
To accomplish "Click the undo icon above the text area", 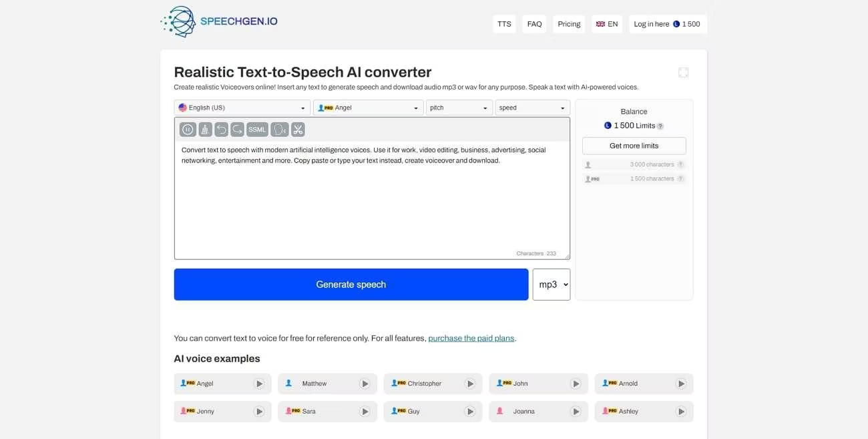I will tap(221, 129).
